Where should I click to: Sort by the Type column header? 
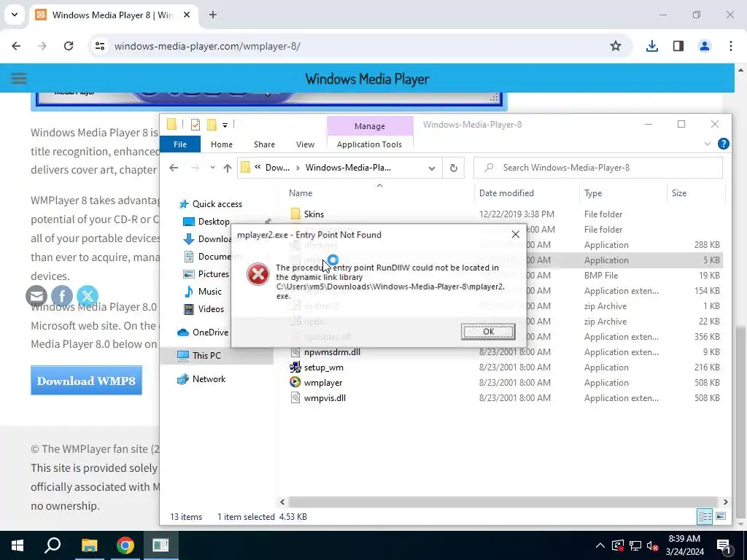coord(593,192)
